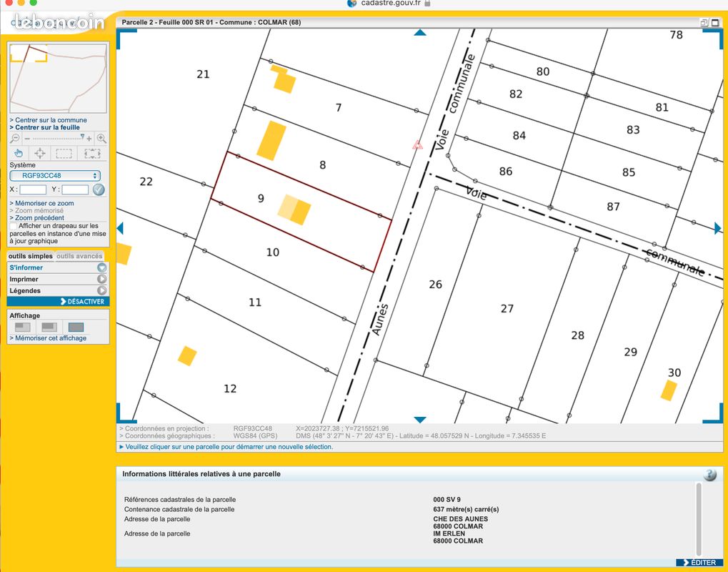Image resolution: width=728 pixels, height=572 pixels.
Task: Open the RGF93CC48 coordinate system dropdown
Action: pyautogui.click(x=55, y=176)
